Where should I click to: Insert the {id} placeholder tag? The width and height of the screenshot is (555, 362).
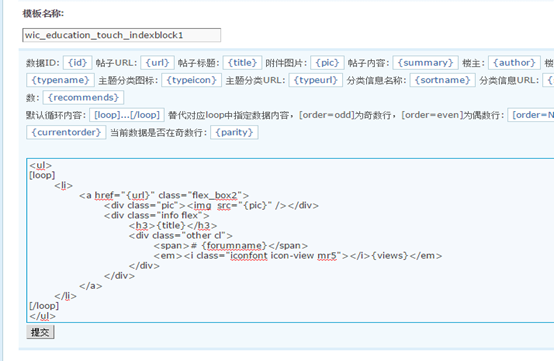click(x=78, y=63)
